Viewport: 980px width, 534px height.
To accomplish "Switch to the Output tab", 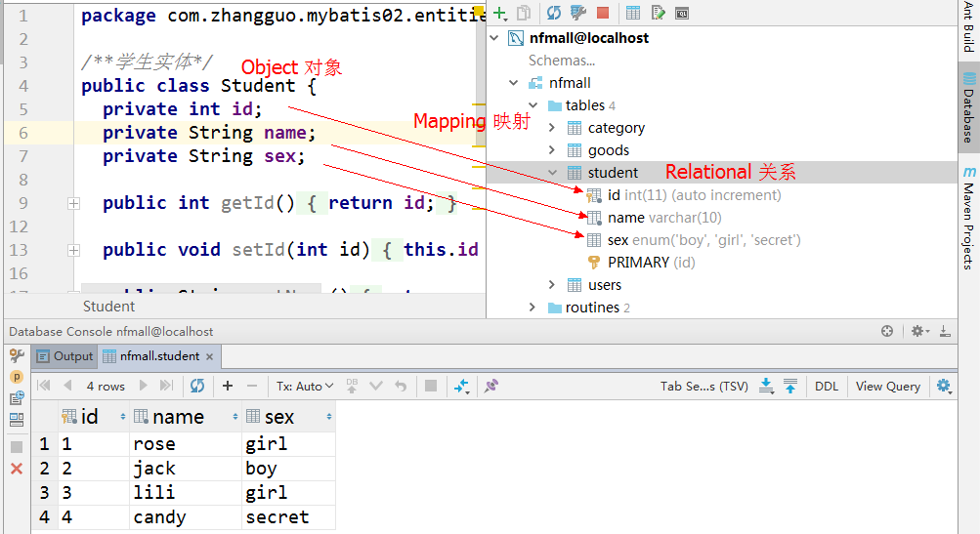I will click(65, 356).
